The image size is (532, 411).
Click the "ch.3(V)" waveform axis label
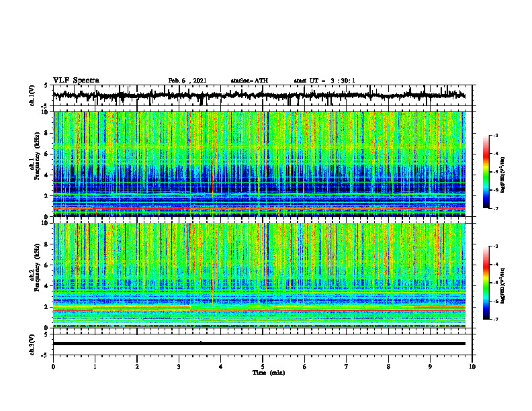click(32, 345)
